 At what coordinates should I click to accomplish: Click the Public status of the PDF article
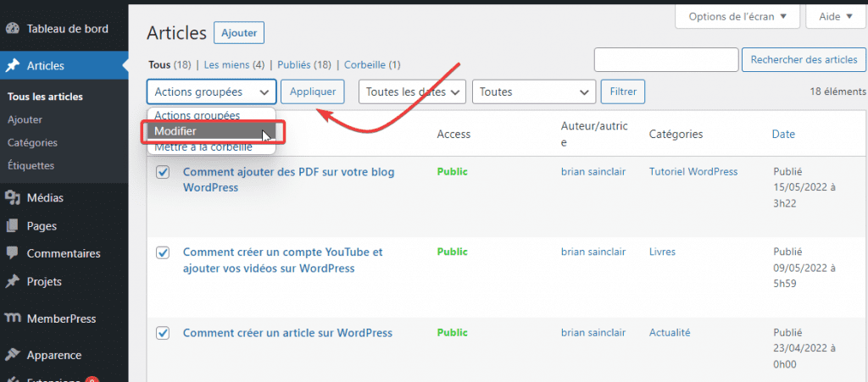[453, 172]
